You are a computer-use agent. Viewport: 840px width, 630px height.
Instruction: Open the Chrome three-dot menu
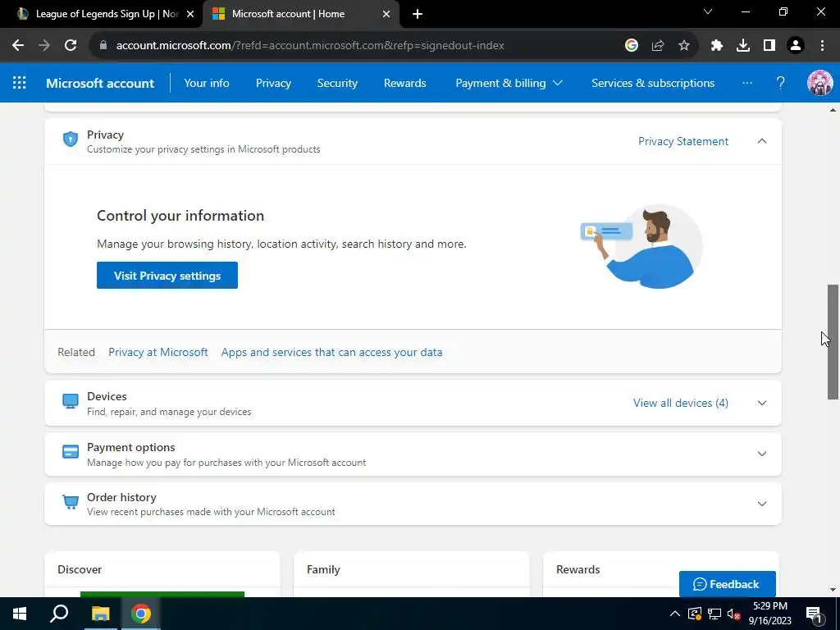coord(822,46)
